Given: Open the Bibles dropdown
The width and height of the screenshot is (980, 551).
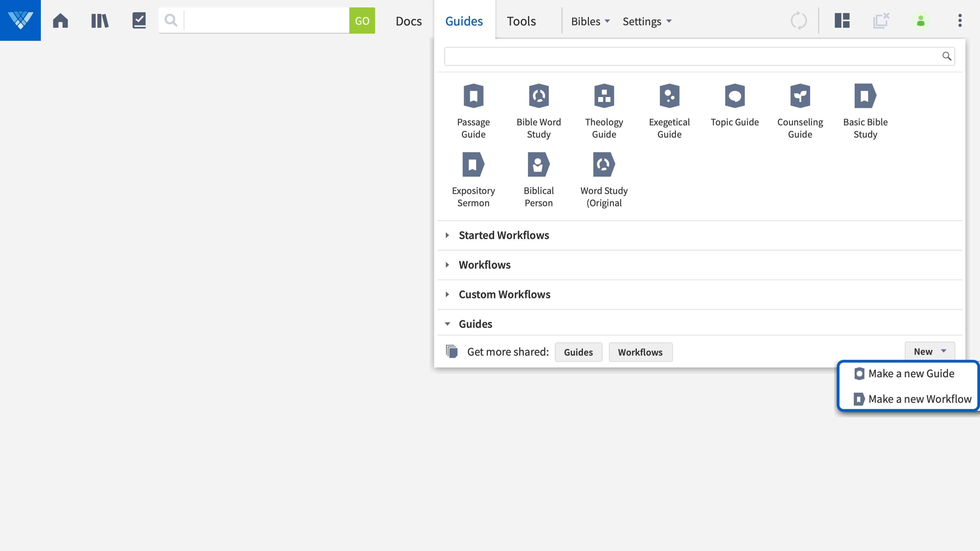Looking at the screenshot, I should click(x=591, y=21).
